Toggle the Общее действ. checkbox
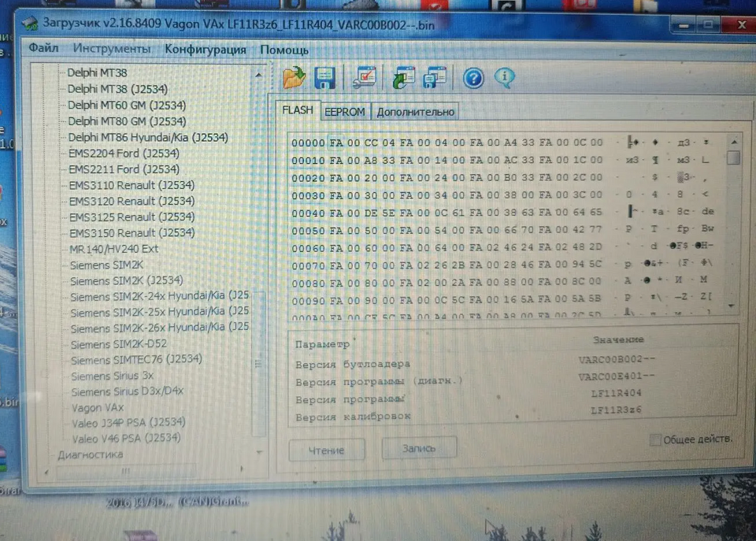756x541 pixels. [x=654, y=439]
